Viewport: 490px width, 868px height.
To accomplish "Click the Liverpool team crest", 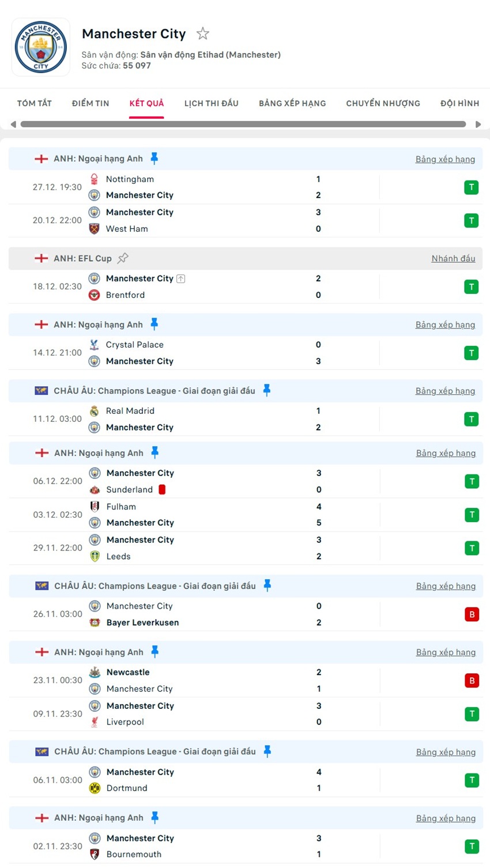I will pyautogui.click(x=95, y=722).
